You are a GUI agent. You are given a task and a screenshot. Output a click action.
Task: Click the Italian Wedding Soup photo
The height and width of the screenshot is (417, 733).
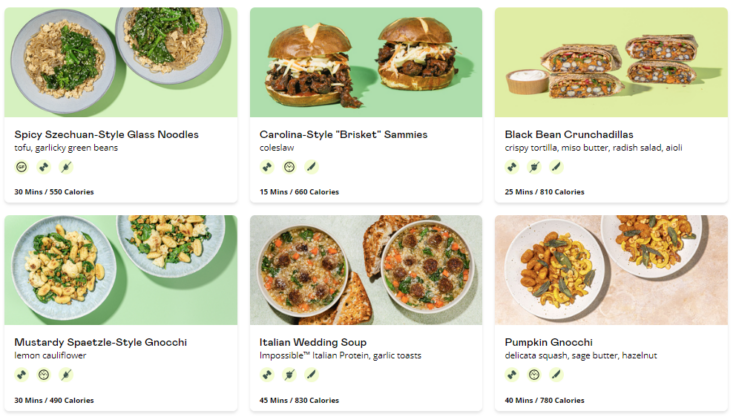click(366, 270)
